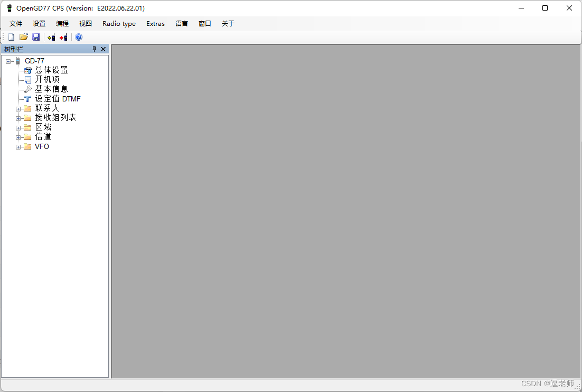Click the 联系人 folder icon
Image resolution: width=582 pixels, height=392 pixels.
(27, 108)
